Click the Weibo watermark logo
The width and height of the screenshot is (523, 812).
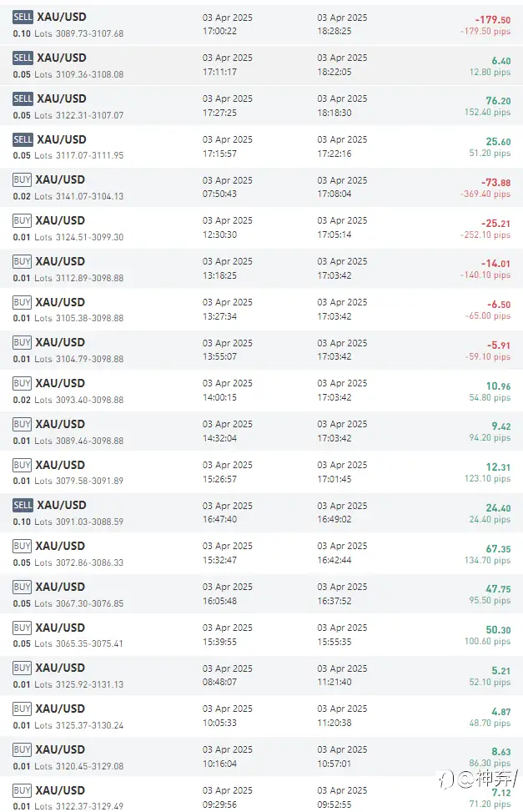click(446, 779)
